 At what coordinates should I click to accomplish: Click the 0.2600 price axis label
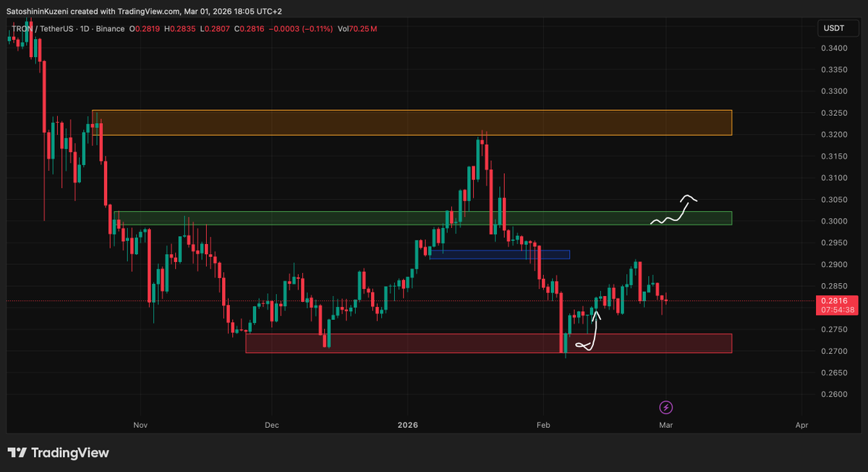tap(833, 395)
